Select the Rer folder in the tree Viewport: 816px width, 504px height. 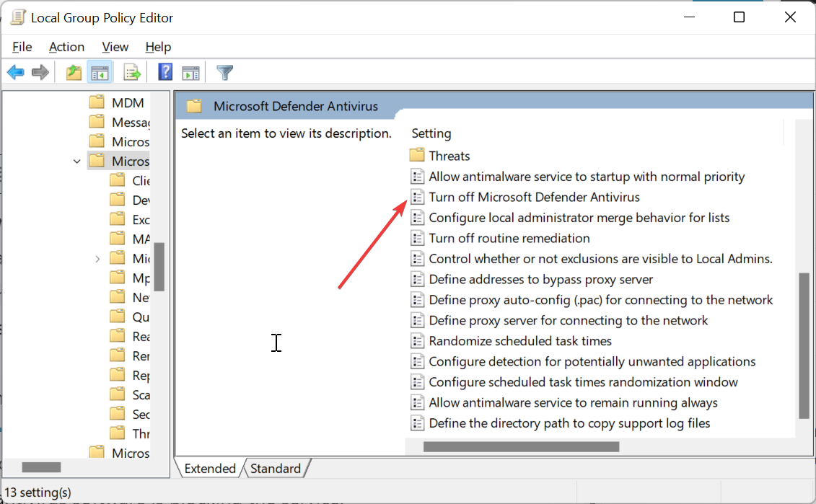click(x=141, y=355)
